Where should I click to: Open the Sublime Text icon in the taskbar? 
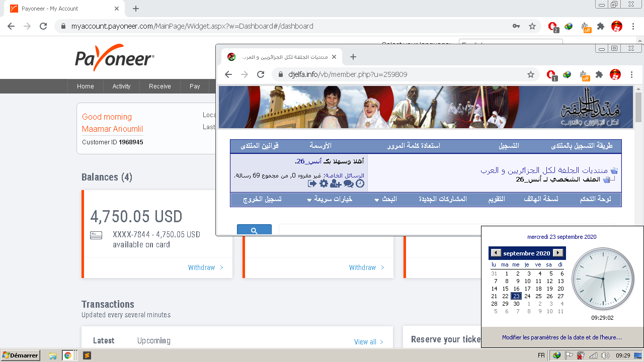[87, 355]
